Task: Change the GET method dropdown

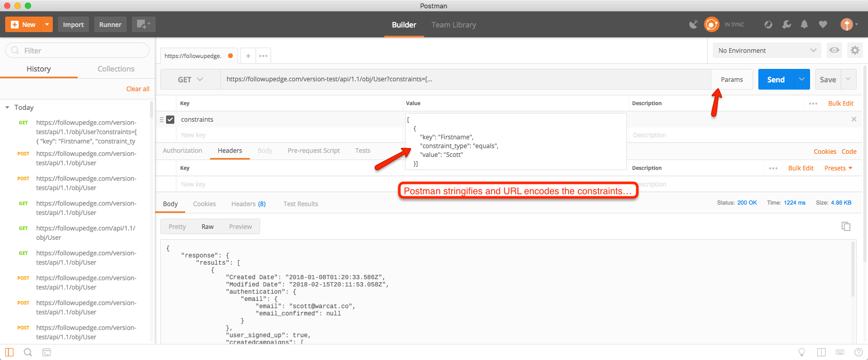Action: click(x=190, y=79)
